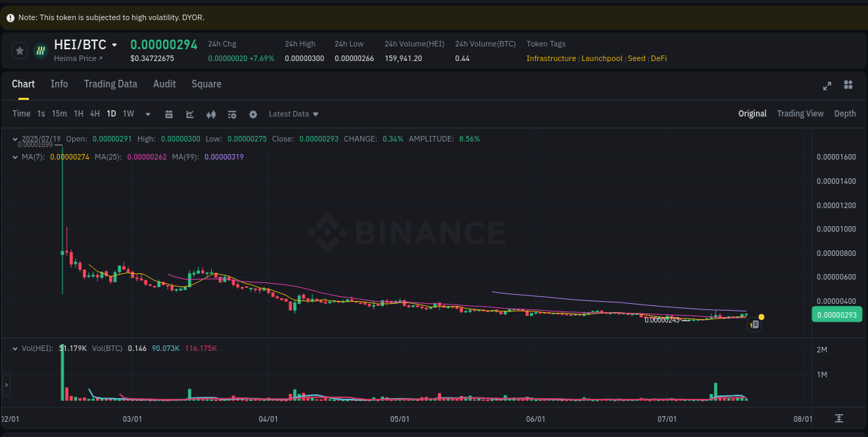868x437 pixels.
Task: Open chart settings via the gear icon
Action: point(253,114)
